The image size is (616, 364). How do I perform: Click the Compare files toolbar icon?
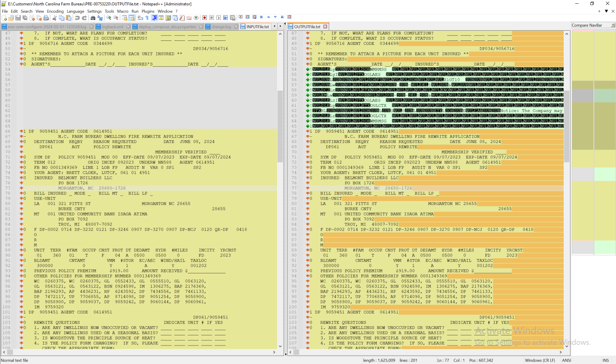point(247,17)
